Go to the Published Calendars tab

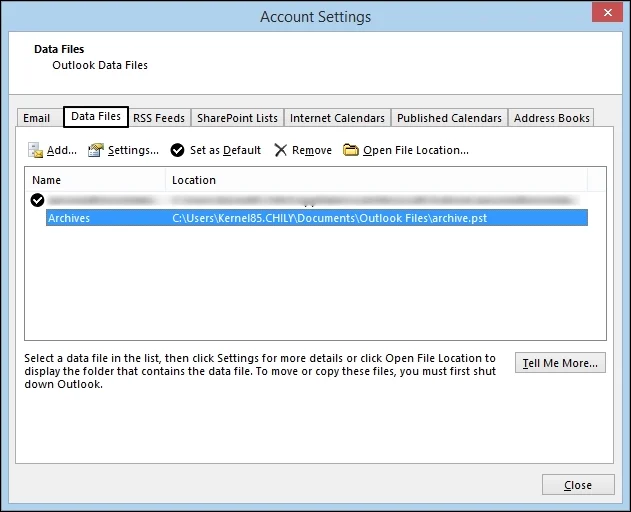[449, 118]
